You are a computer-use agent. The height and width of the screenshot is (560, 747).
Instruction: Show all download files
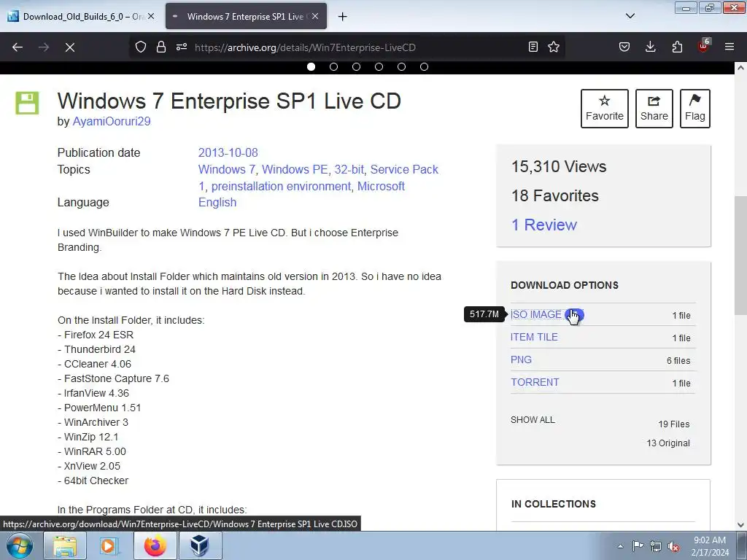coord(533,420)
